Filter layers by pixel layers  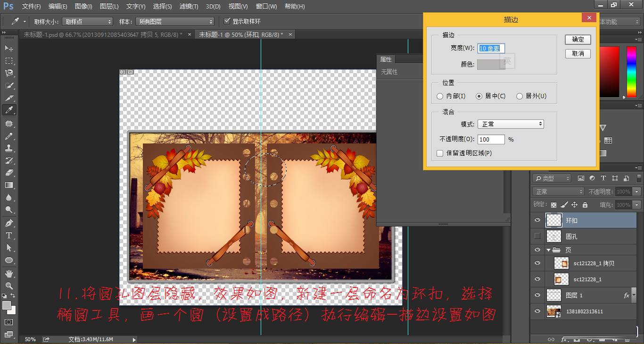point(580,178)
